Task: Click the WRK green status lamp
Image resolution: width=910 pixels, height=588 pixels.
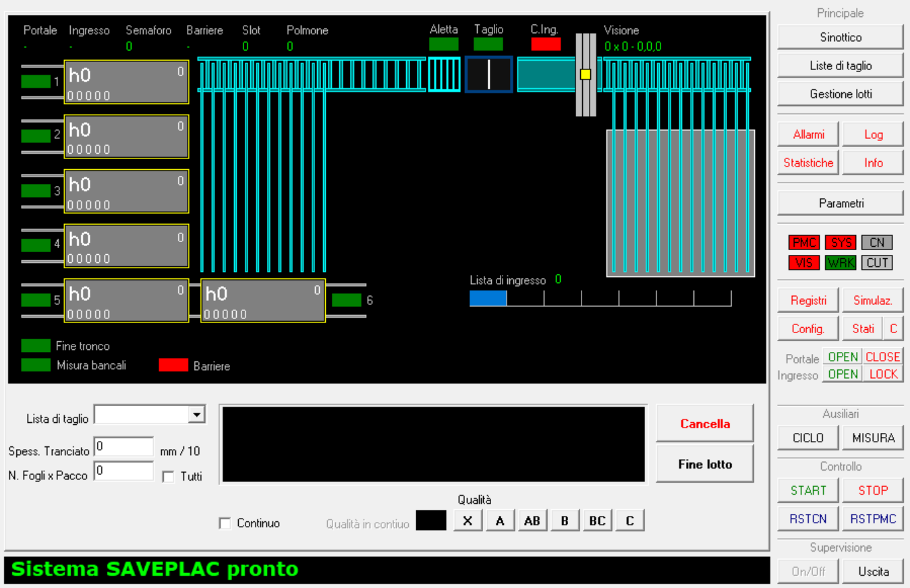Action: 841,263
